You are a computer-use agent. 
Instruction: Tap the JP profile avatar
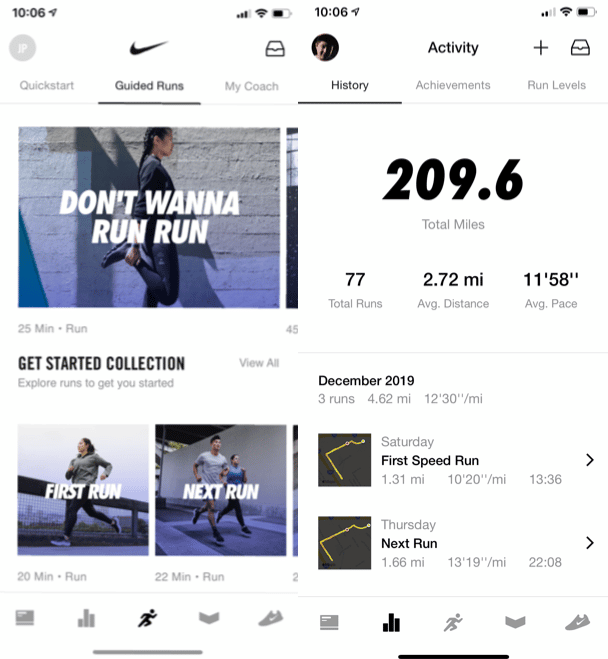(x=22, y=48)
